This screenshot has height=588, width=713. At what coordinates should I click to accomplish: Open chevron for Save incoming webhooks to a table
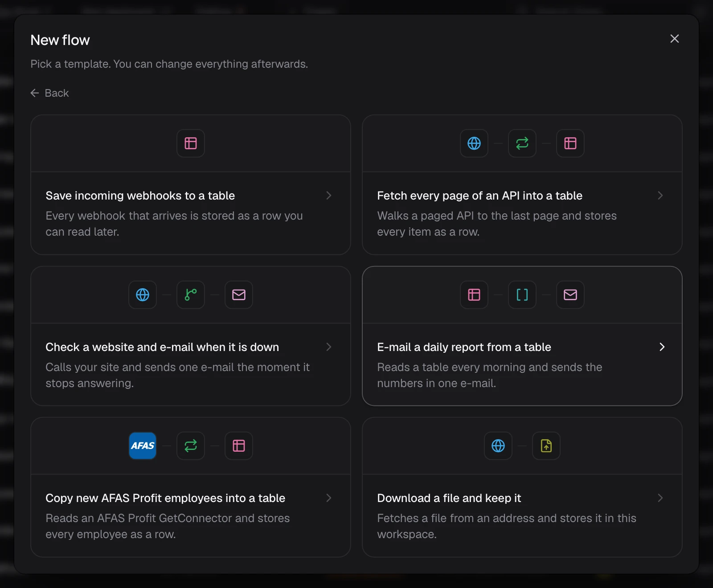(329, 196)
